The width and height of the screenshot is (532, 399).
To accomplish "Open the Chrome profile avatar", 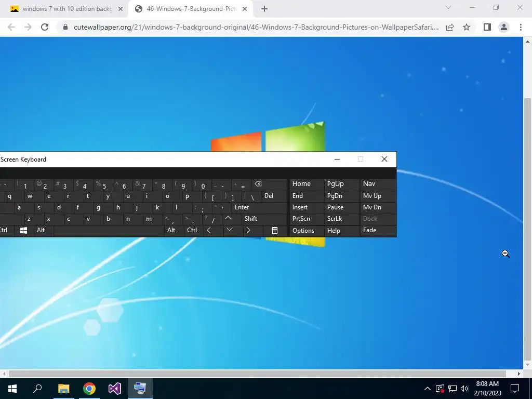I will pyautogui.click(x=504, y=27).
